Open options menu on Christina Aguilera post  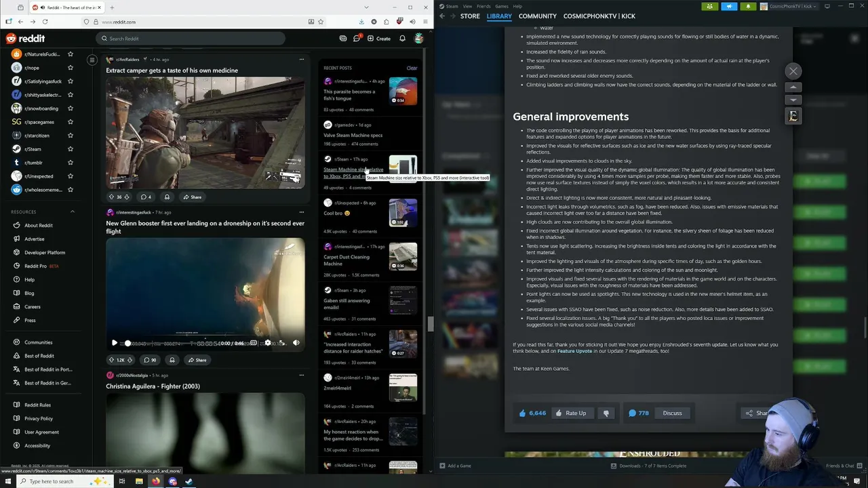[x=302, y=375]
